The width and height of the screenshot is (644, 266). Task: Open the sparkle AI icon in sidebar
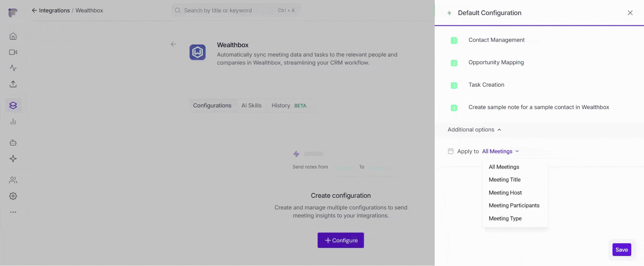13,159
